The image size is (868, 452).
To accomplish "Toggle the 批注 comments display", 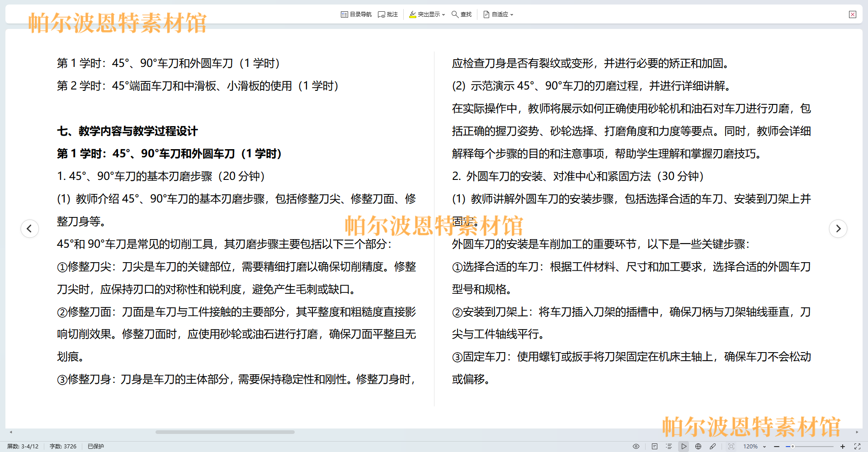I will click(388, 14).
